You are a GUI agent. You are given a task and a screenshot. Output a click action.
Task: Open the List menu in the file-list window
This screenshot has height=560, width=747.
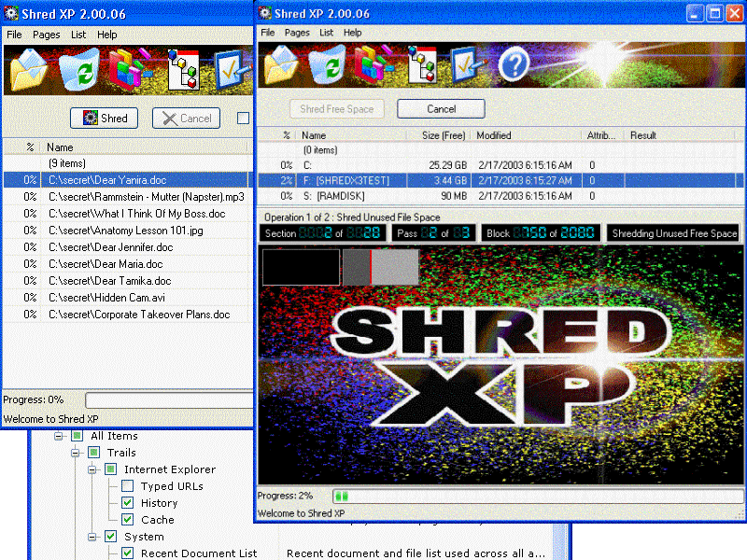pos(78,35)
